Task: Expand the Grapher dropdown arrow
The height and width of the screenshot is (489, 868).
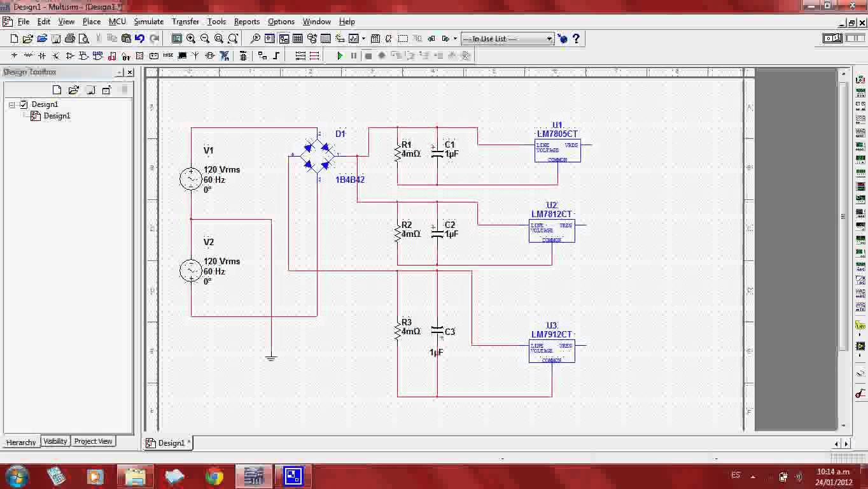Action: tap(363, 39)
